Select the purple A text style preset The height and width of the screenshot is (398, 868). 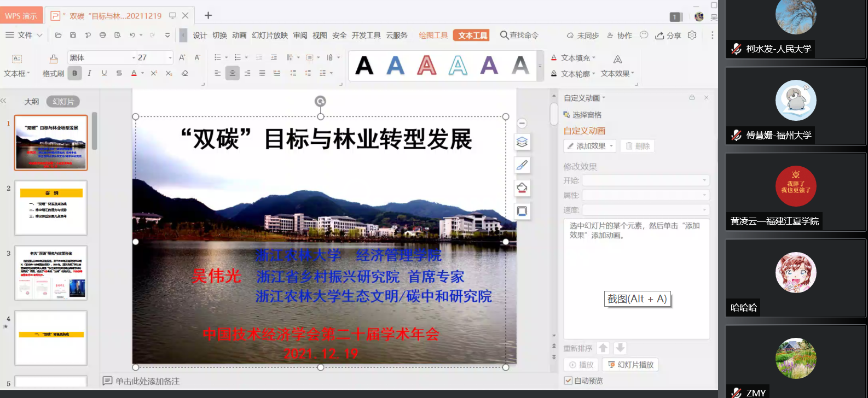click(489, 66)
